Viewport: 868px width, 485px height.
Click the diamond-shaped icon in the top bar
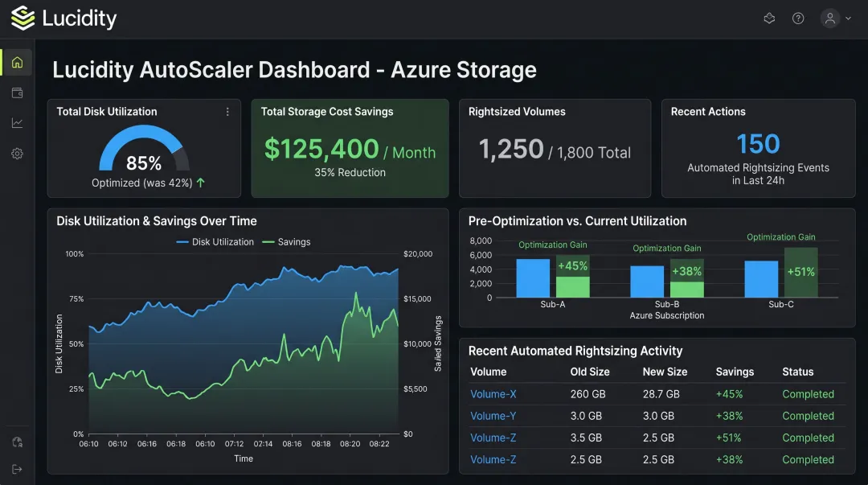[x=769, y=18]
